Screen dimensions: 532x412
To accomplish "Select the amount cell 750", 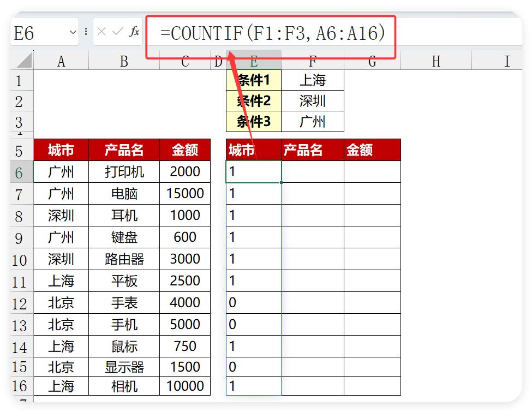I will [x=185, y=346].
